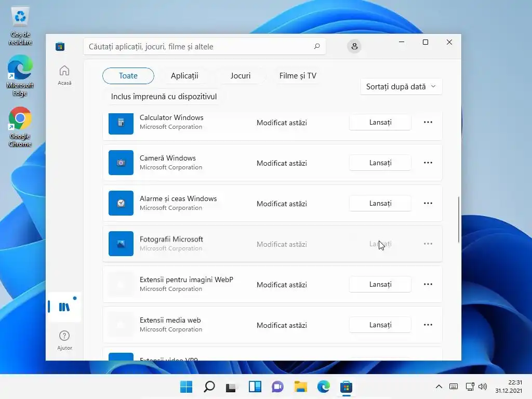Select the Filme și TV filter tab
This screenshot has width=532, height=399.
tap(298, 76)
